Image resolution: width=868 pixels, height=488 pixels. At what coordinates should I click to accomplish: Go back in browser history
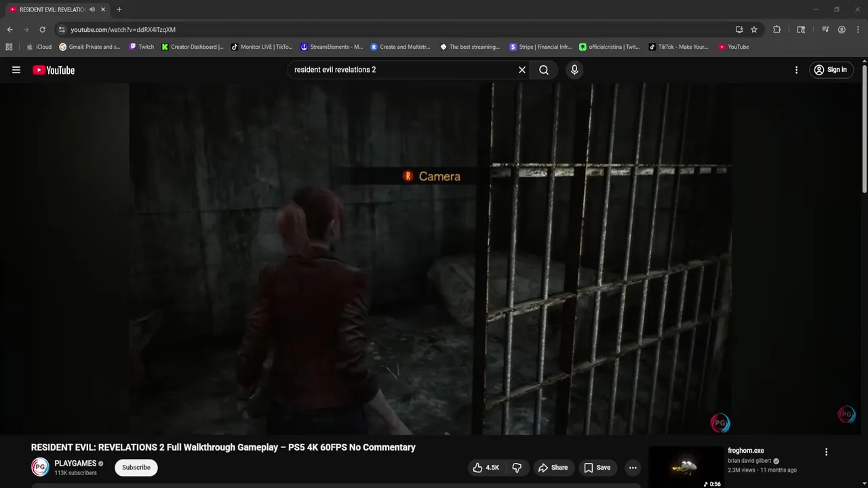(x=9, y=30)
